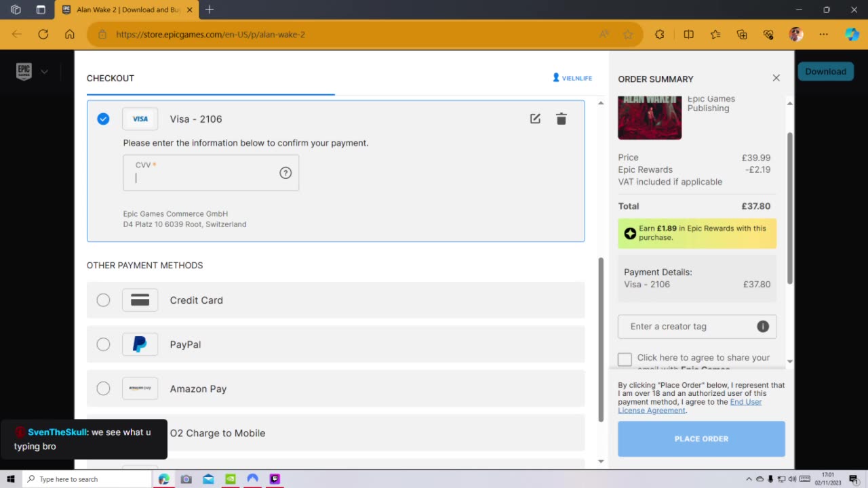Open the End User License Agreement link
Viewport: 868px width, 488px height.
click(x=690, y=406)
